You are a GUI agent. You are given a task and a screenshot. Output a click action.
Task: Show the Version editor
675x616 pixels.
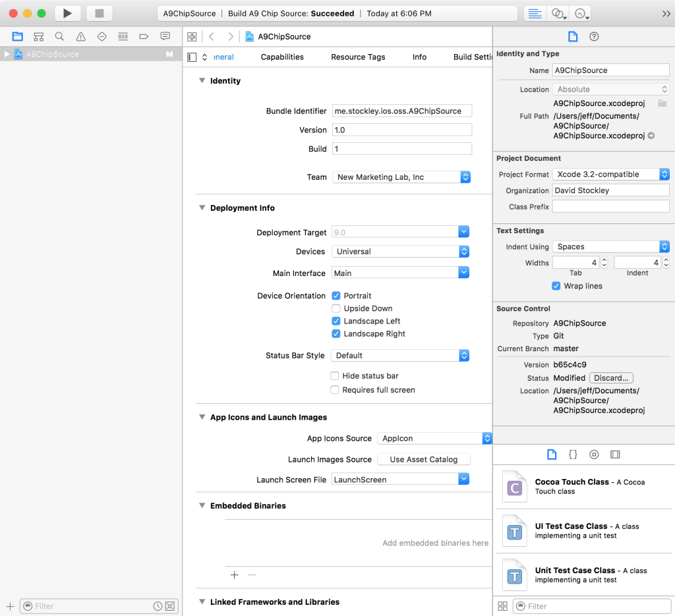tap(580, 14)
